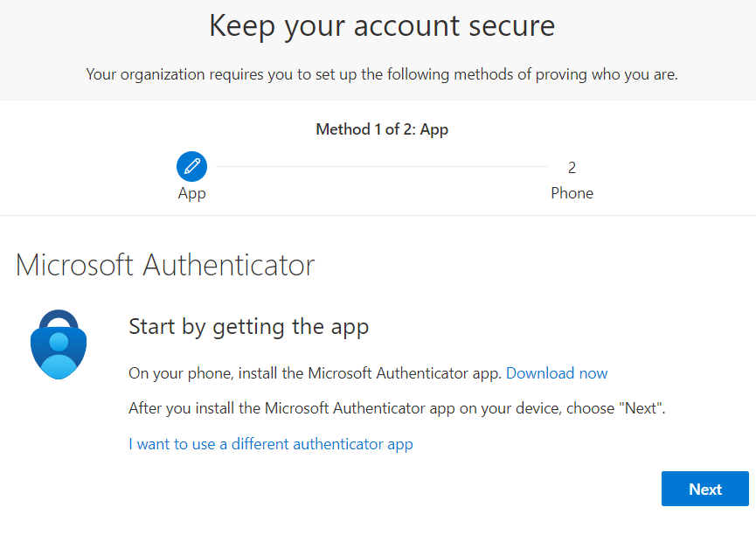This screenshot has width=756, height=535.
Task: Continue with the Next button
Action: pyautogui.click(x=705, y=489)
